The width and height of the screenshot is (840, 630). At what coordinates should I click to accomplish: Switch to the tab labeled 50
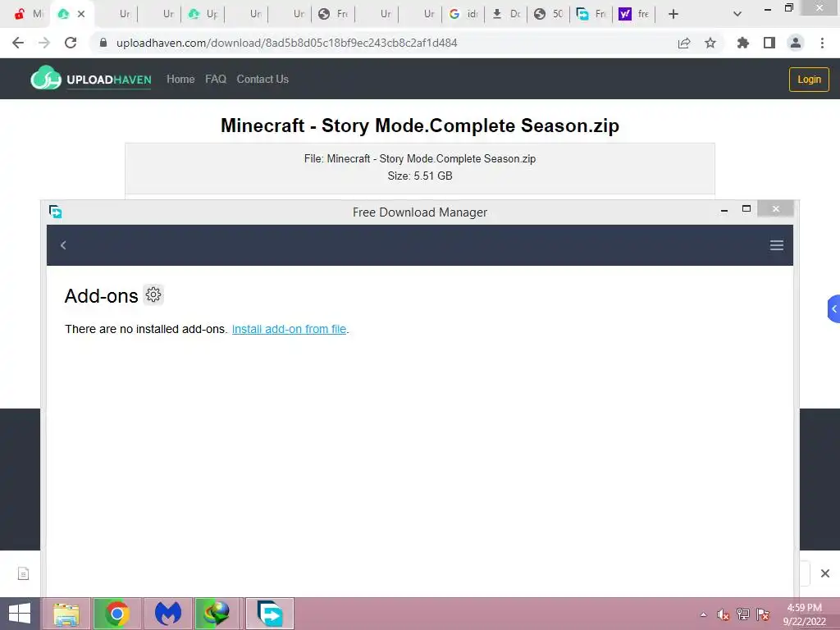549,14
